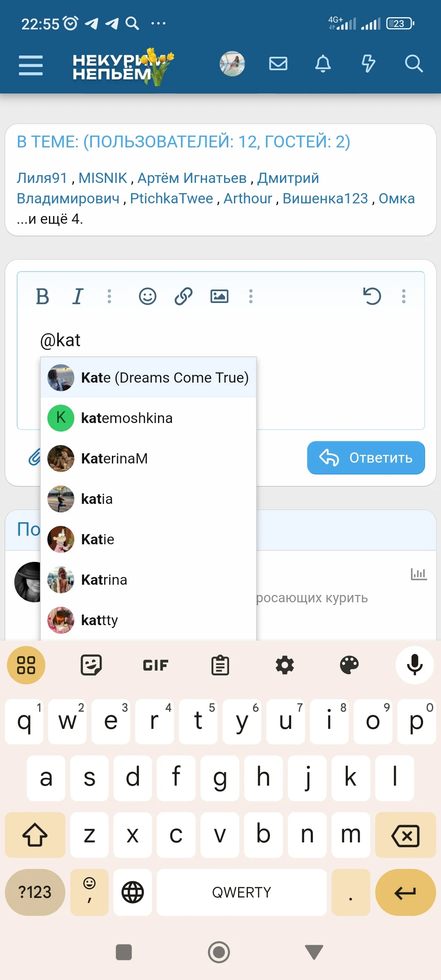Toggle bold formatting in the editor
This screenshot has width=441, height=980.
click(x=42, y=296)
